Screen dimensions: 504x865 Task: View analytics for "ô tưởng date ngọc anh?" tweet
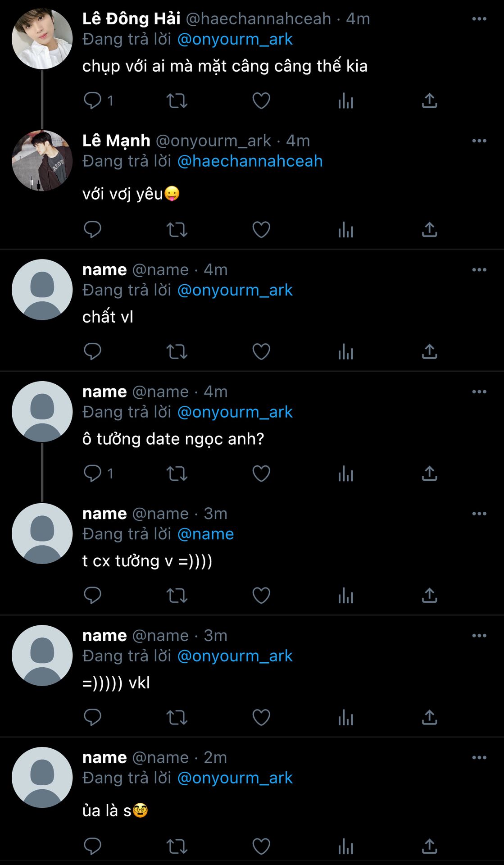345,473
